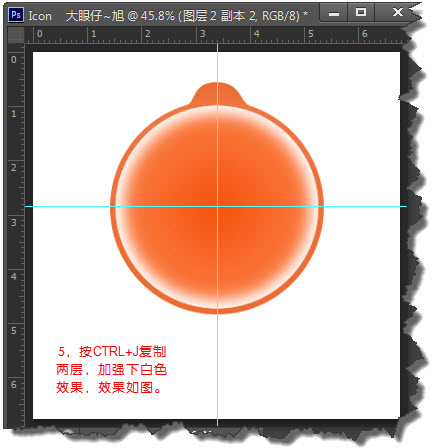
Task: Click mark 3 on the horizontal ruler
Action: coord(202,34)
